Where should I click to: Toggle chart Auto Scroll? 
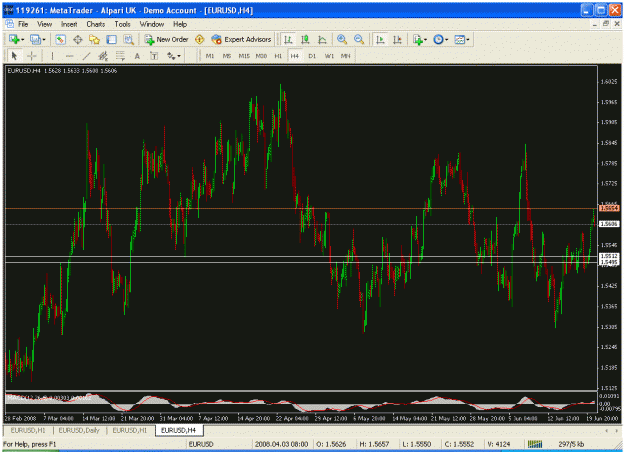coord(380,39)
